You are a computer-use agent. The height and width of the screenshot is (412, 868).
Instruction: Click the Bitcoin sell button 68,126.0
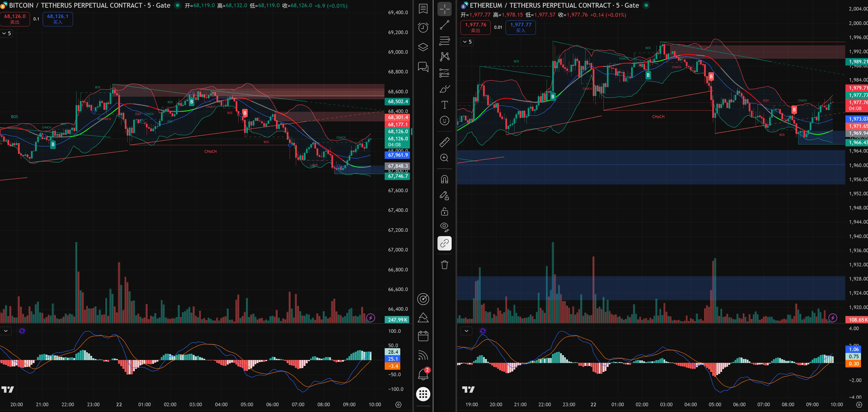pos(15,19)
